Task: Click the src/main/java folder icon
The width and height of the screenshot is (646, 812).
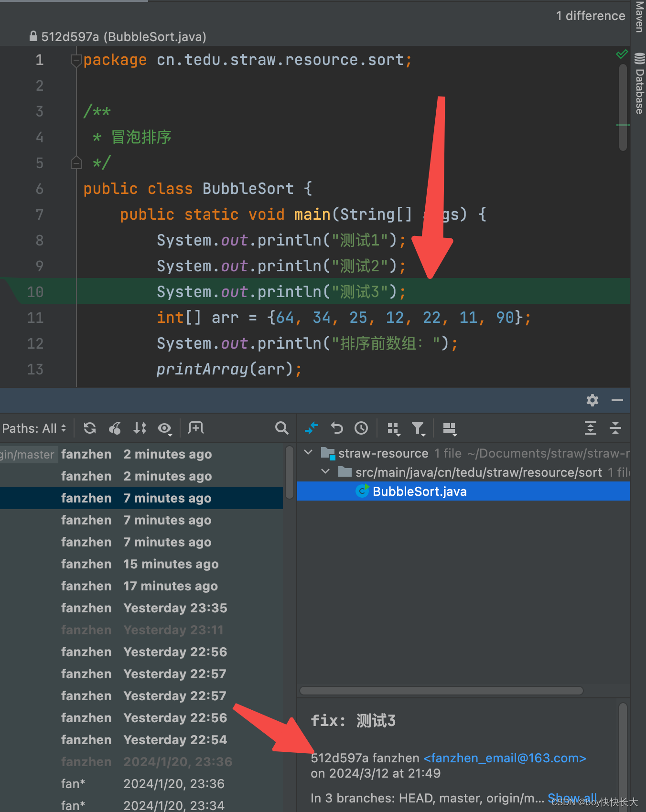Action: coord(345,472)
